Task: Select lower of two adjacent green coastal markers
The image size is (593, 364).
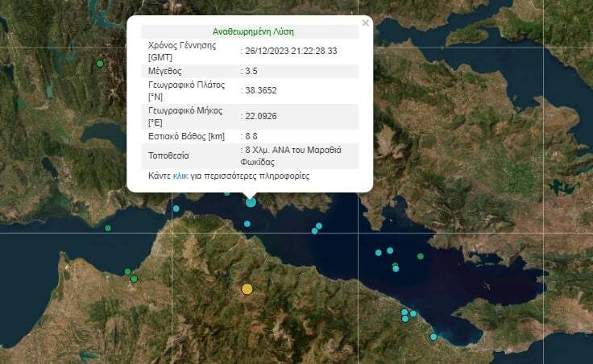Action: tap(134, 279)
